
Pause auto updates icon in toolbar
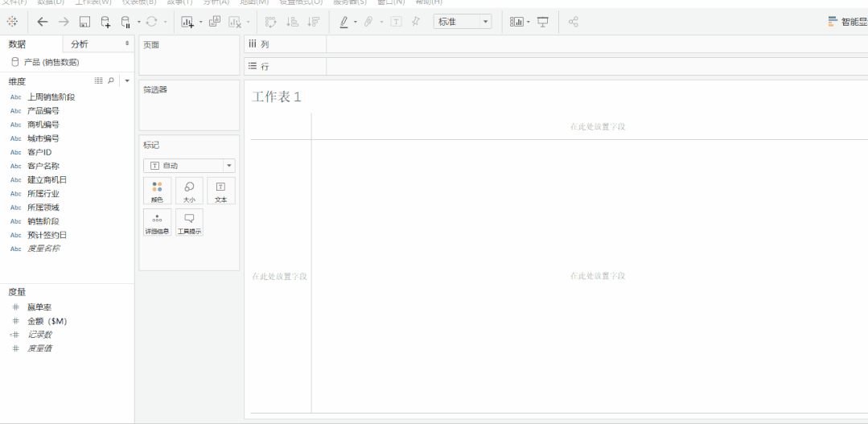click(x=125, y=23)
